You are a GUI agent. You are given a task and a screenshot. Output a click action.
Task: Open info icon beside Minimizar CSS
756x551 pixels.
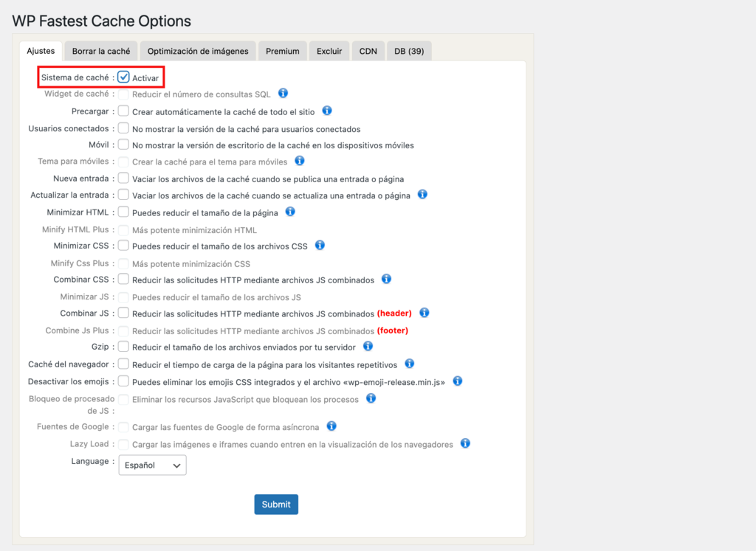320,245
